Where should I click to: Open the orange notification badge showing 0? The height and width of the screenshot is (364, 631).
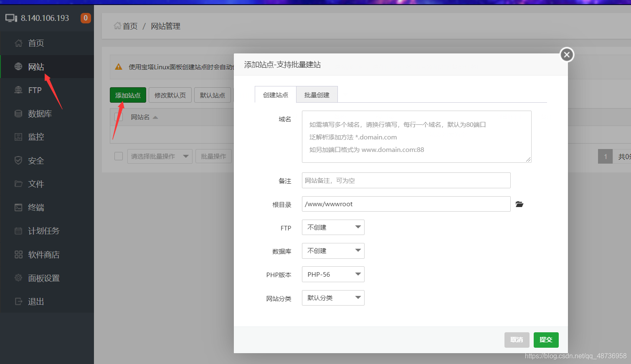click(86, 18)
